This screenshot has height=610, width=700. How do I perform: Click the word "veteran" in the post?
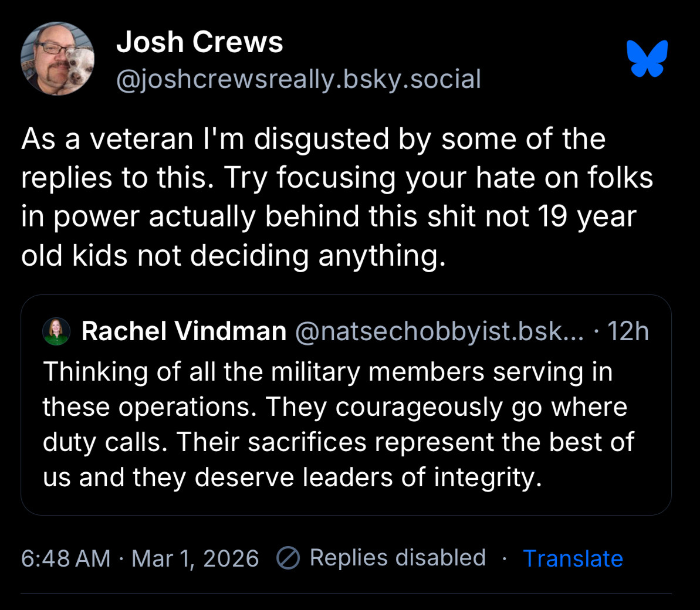pos(141,139)
